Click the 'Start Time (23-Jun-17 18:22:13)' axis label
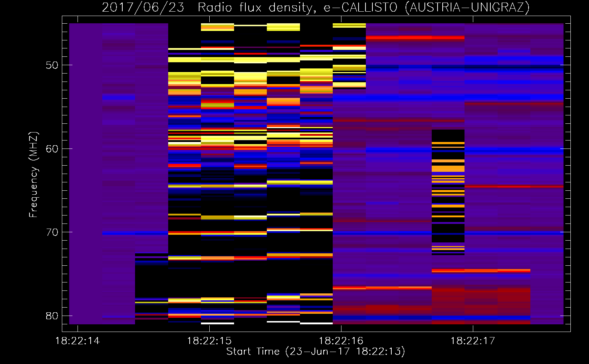The image size is (589, 364). pyautogui.click(x=316, y=352)
